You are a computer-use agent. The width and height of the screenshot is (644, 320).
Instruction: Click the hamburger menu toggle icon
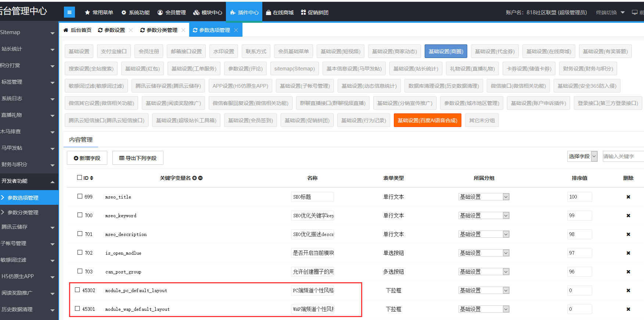69,12
